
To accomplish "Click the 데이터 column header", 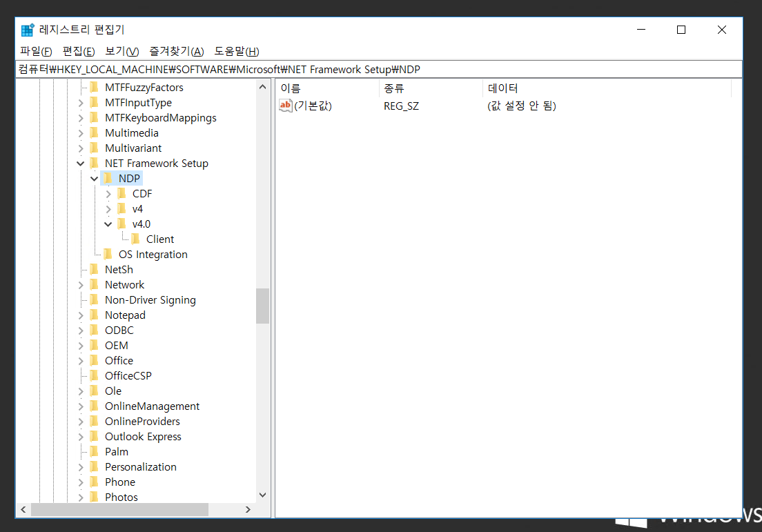I will [x=607, y=88].
